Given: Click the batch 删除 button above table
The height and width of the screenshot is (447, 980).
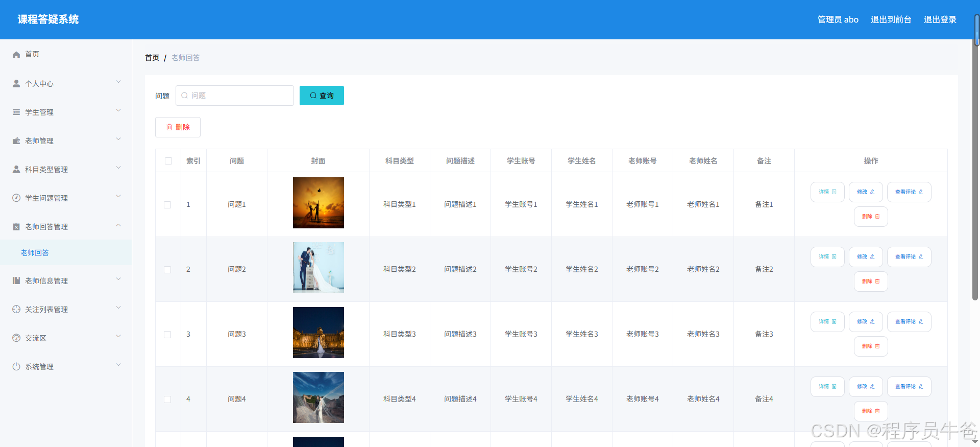Looking at the screenshot, I should [178, 127].
